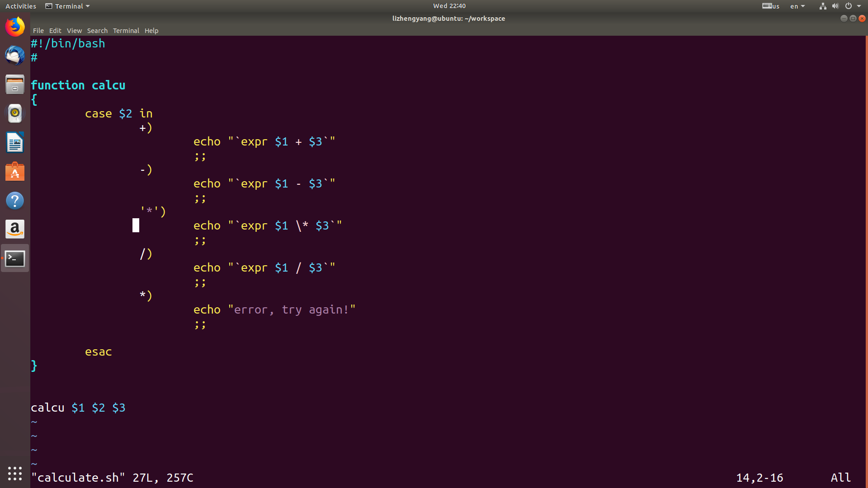Open the Activities overview
868x488 pixels.
point(21,6)
